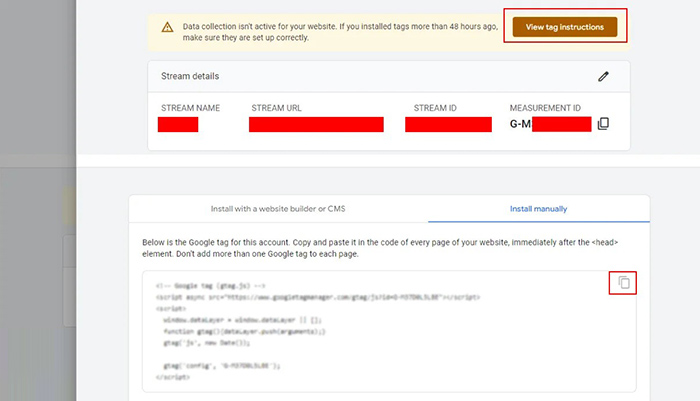Click the STREAM ID label
The image size is (700, 401).
click(x=435, y=108)
